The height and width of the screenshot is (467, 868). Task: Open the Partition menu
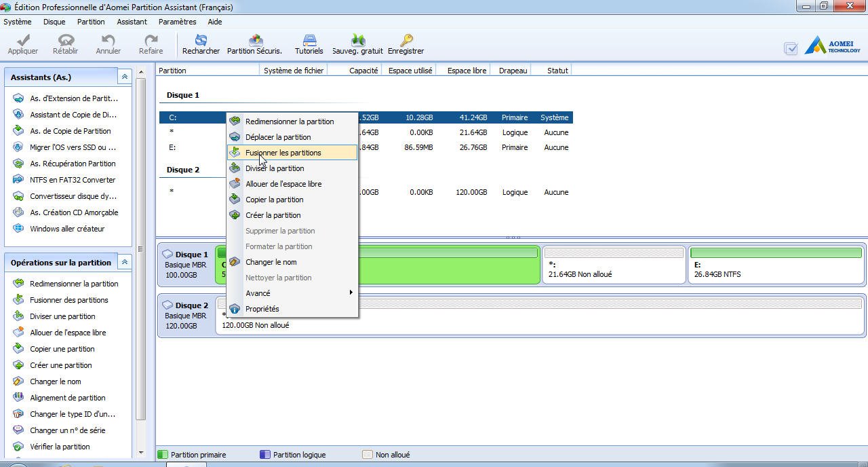(x=91, y=22)
